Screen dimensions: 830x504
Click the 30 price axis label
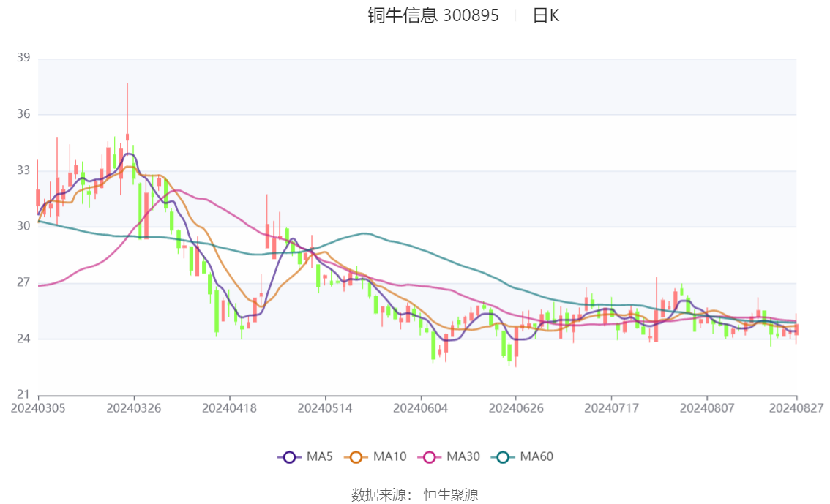(23, 226)
